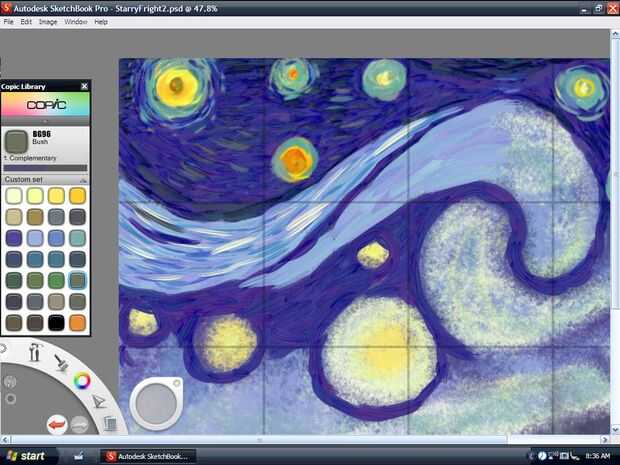Click the Windows start button

click(x=26, y=456)
